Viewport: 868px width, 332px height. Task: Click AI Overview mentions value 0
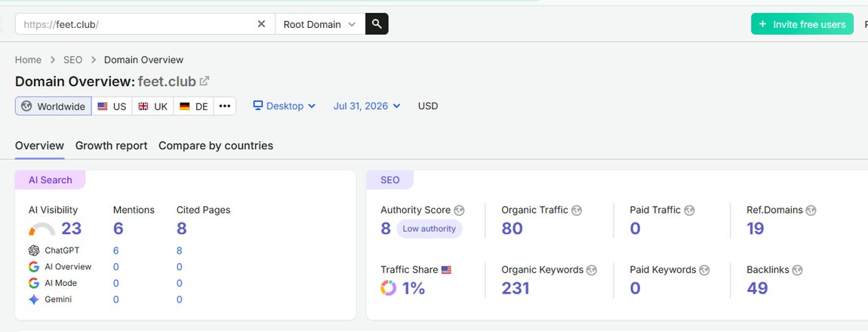[116, 266]
